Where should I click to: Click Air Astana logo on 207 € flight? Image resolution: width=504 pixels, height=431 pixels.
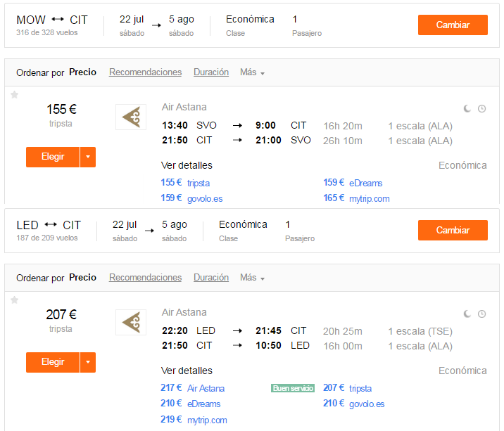[131, 322]
